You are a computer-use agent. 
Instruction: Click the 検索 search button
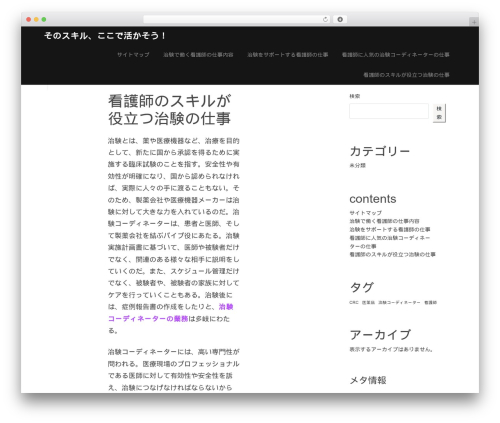pos(439,113)
